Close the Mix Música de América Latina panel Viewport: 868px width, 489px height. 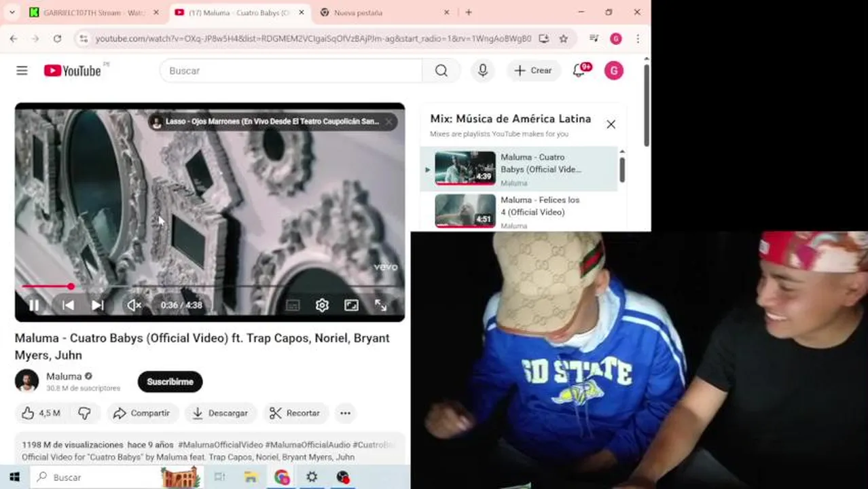click(611, 124)
